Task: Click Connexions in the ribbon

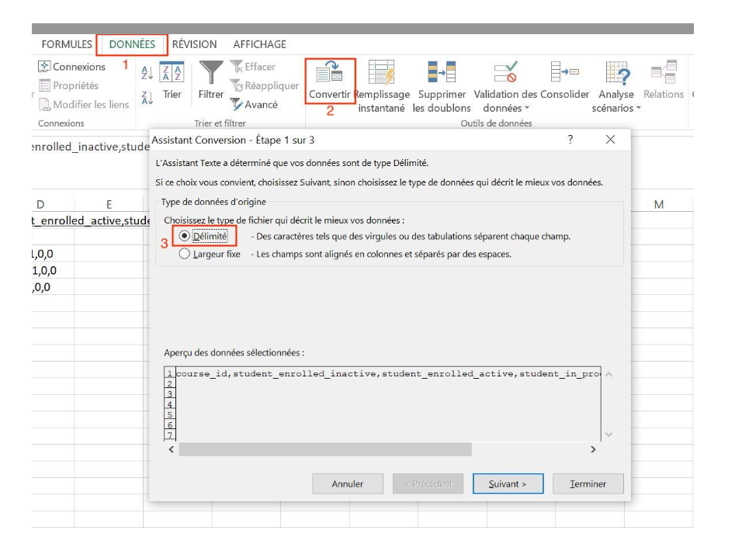Action: click(72, 67)
